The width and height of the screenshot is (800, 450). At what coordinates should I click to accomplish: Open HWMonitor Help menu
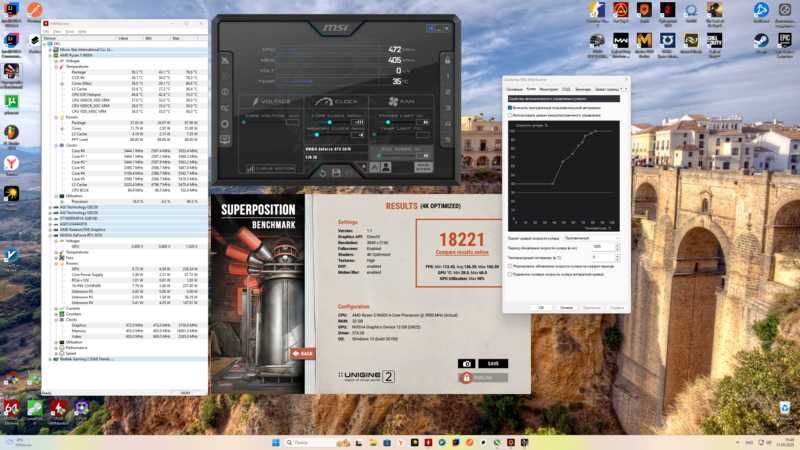click(82, 32)
